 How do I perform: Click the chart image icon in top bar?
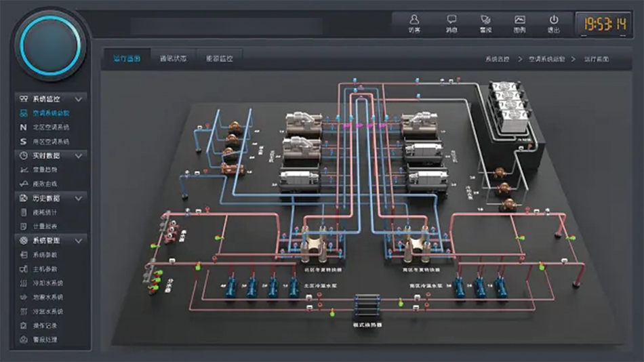click(x=520, y=23)
